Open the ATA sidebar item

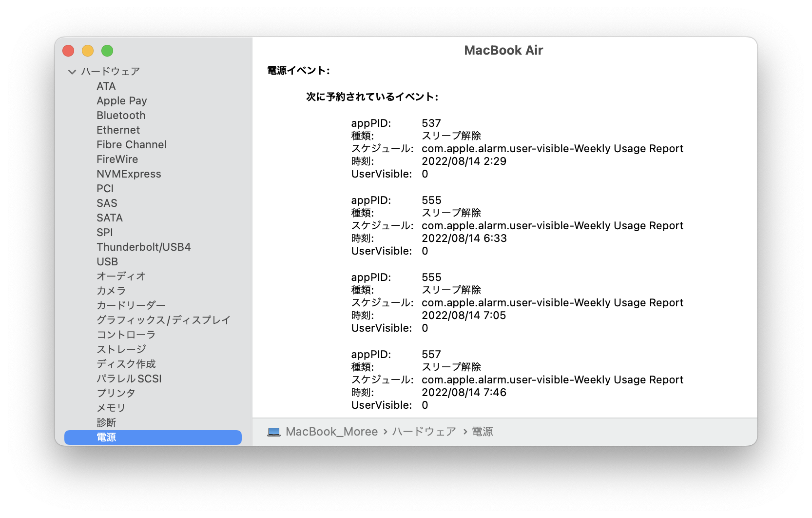106,86
